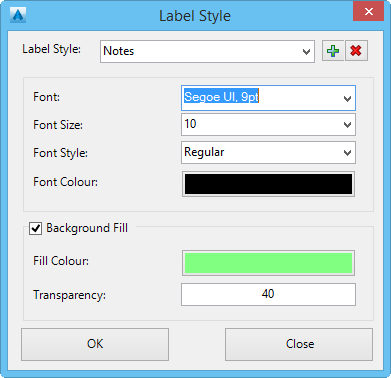Expand the Font Style Regular dropdown

click(x=347, y=153)
